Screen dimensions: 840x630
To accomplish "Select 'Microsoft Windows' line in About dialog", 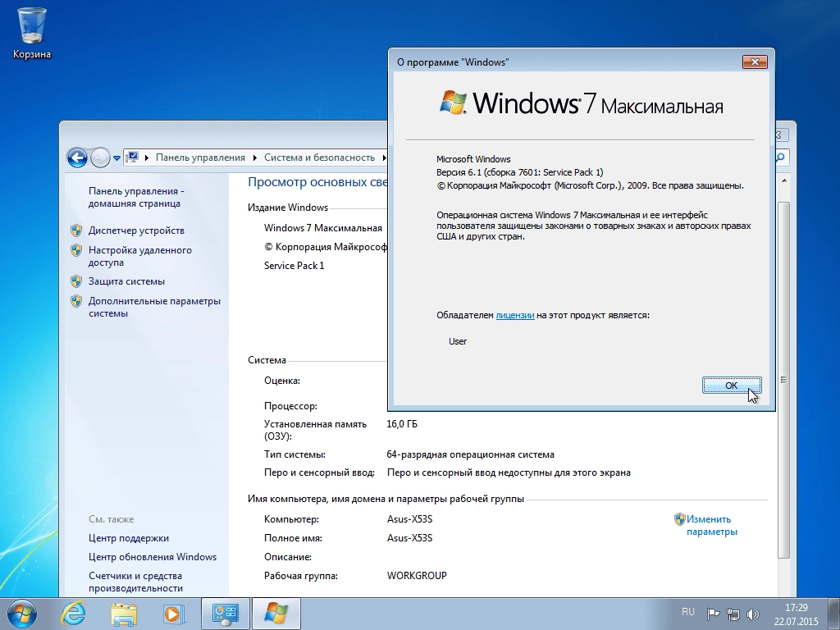I will tap(473, 159).
